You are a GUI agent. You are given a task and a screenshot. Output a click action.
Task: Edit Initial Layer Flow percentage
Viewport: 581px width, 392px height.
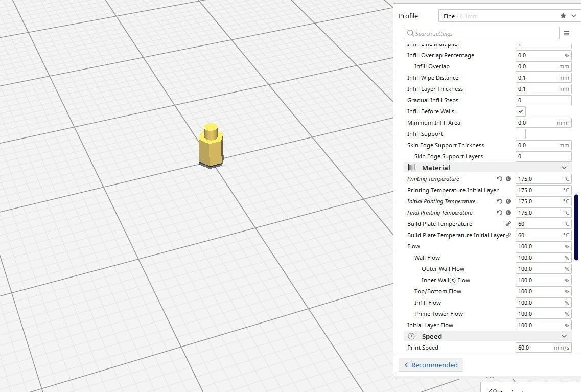(x=543, y=325)
